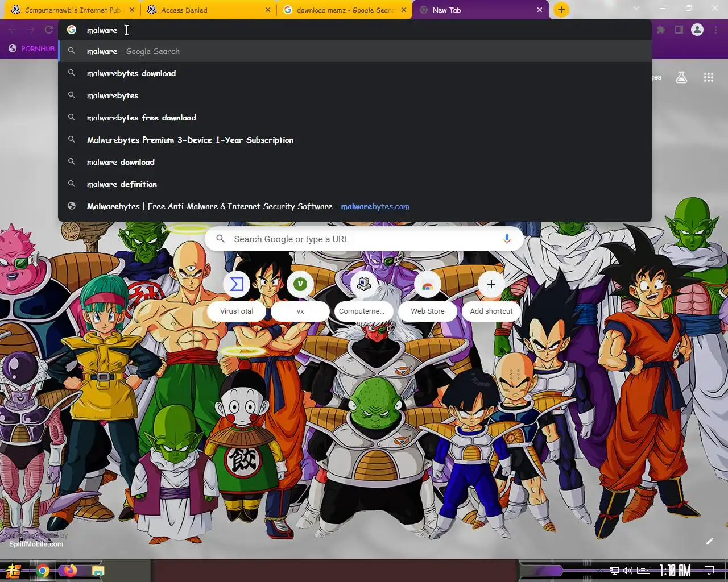
Task: Close the Access Denied tab
Action: [268, 10]
